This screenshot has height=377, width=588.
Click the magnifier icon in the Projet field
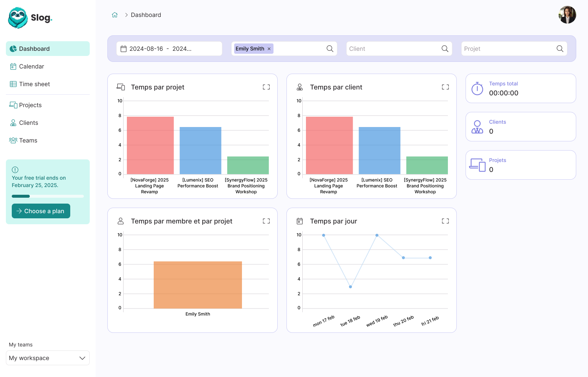pyautogui.click(x=560, y=49)
